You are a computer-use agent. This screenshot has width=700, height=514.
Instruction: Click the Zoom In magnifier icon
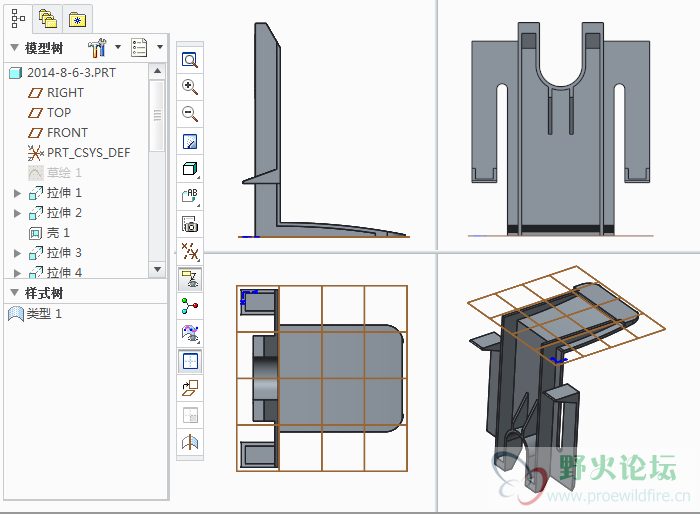pos(190,87)
